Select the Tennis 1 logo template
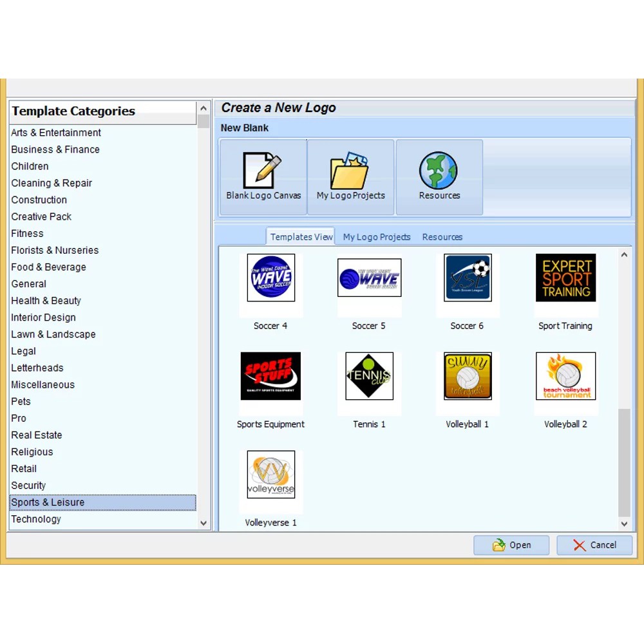Screen dimensions: 644x644 tap(369, 376)
